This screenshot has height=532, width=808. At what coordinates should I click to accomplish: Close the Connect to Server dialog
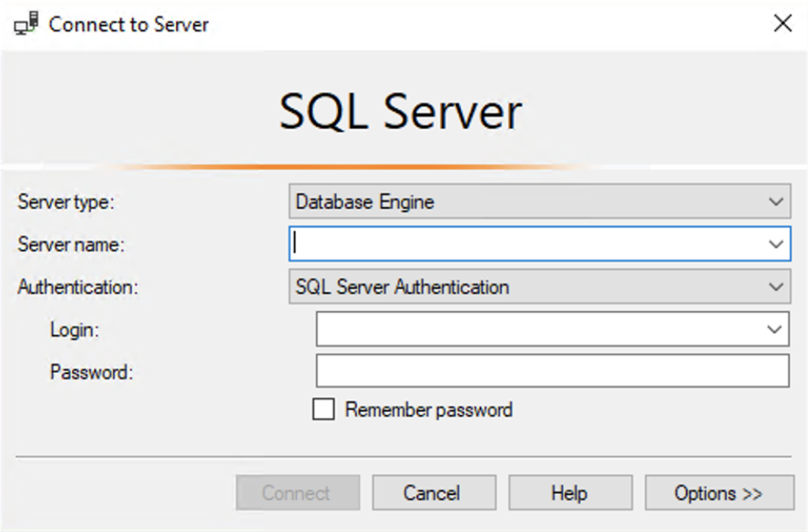[783, 23]
